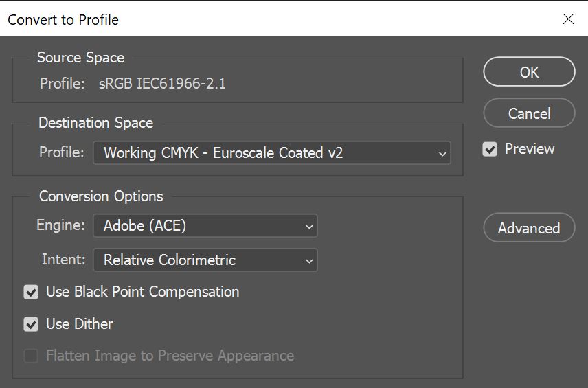588x388 pixels.
Task: Click the chevron arrow on the destination profile field
Action: point(442,154)
